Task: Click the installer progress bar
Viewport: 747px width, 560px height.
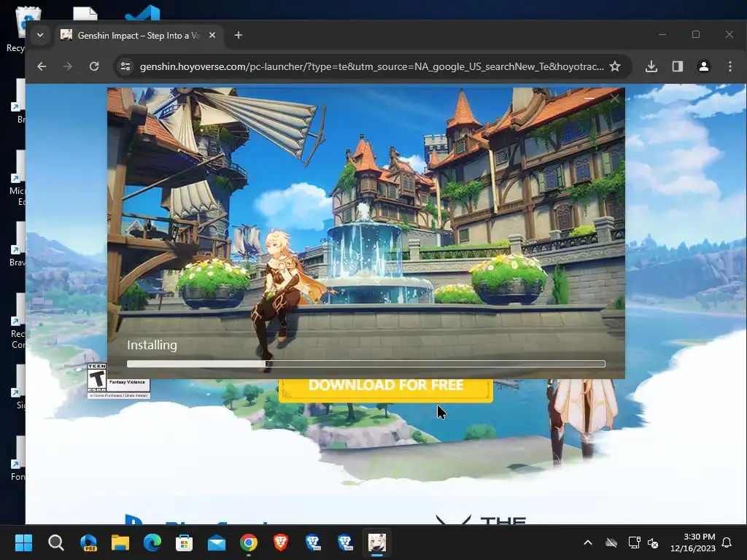Action: (366, 364)
